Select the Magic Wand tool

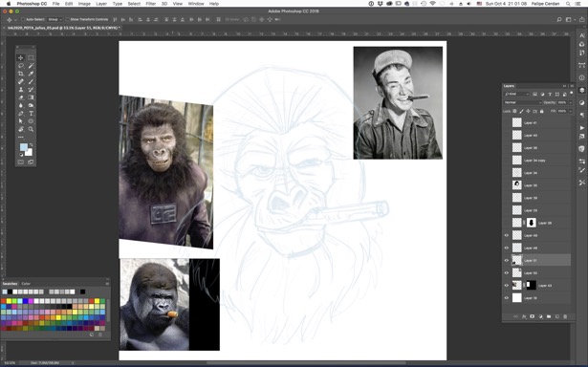pyautogui.click(x=31, y=66)
